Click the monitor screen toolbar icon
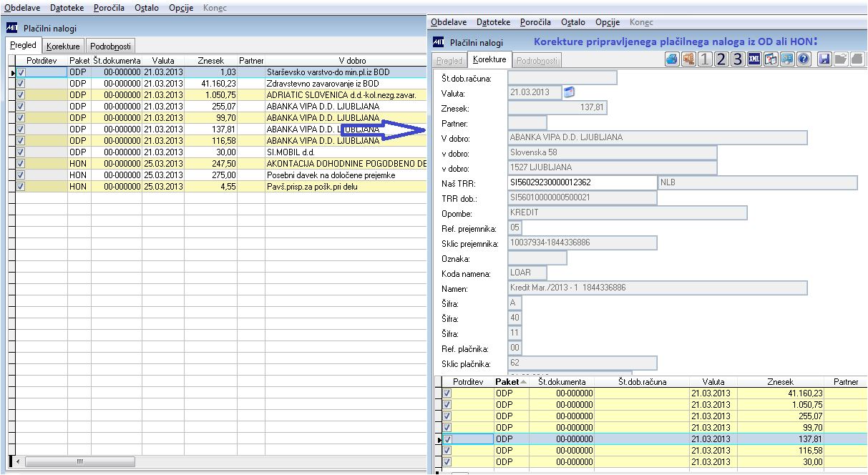The image size is (868, 475). pyautogui.click(x=787, y=59)
